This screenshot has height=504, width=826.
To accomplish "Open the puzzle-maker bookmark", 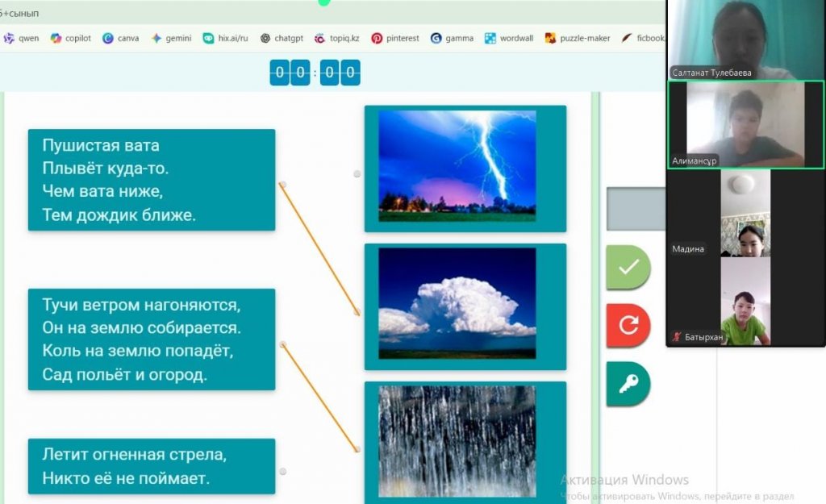I will click(578, 38).
